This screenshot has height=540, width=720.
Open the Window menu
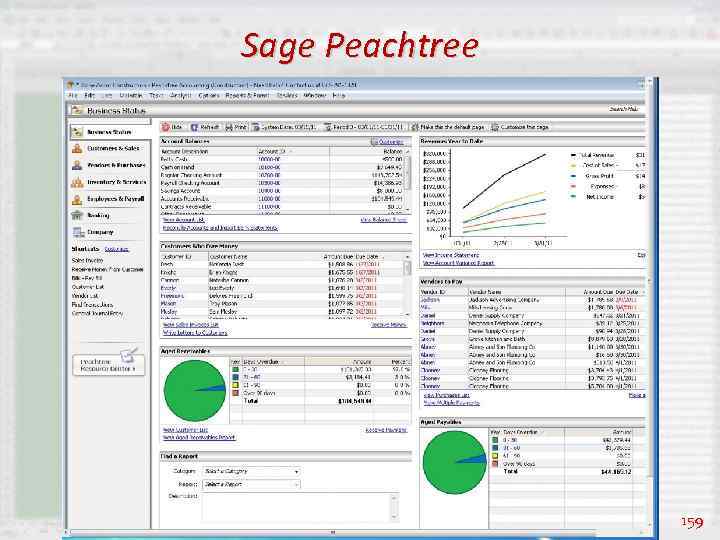[x=315, y=96]
